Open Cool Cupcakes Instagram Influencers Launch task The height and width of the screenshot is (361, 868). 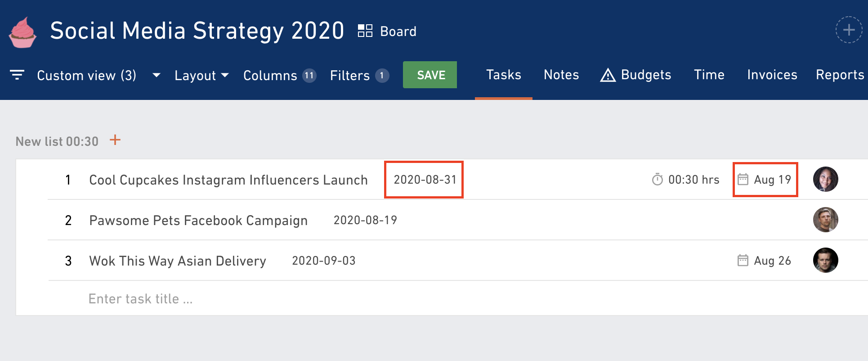point(228,180)
